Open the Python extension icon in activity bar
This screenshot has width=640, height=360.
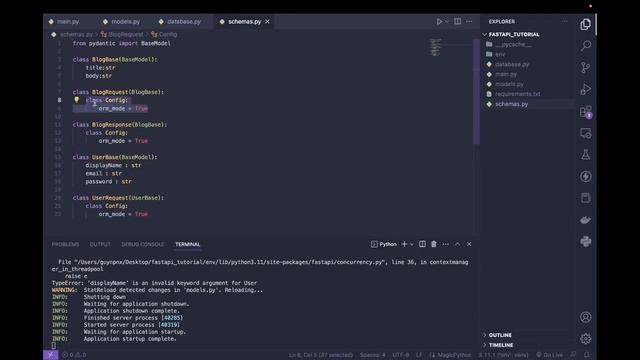585,242
